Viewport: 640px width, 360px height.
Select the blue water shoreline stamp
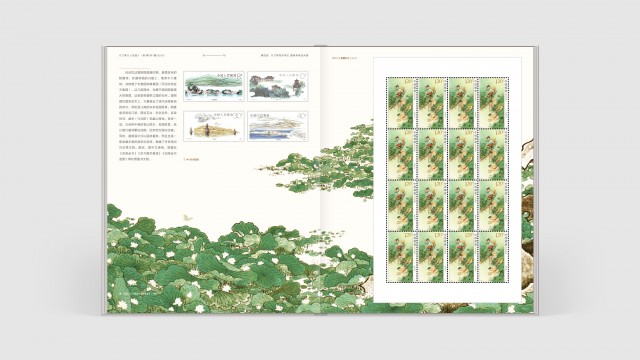(278, 126)
